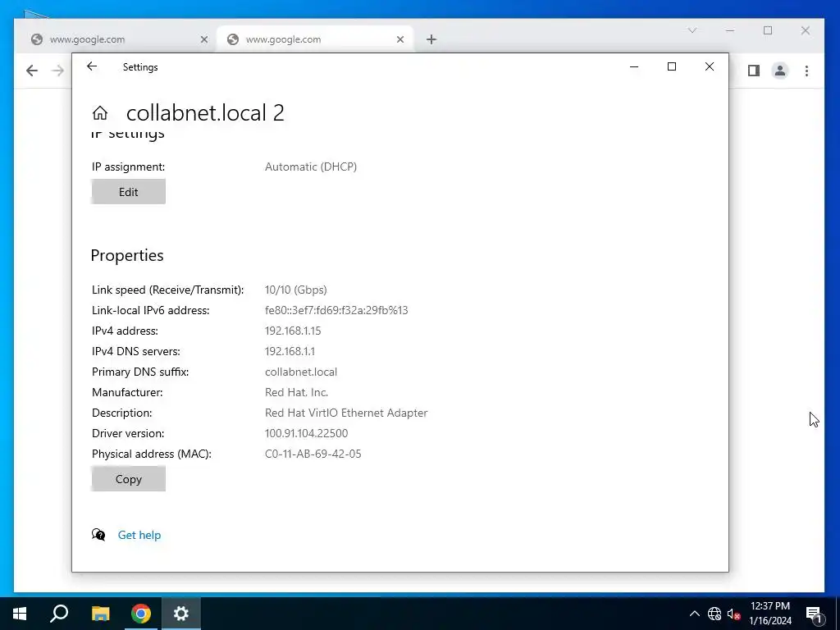This screenshot has height=630, width=840.
Task: Open the network globe tray icon
Action: pyautogui.click(x=714, y=614)
